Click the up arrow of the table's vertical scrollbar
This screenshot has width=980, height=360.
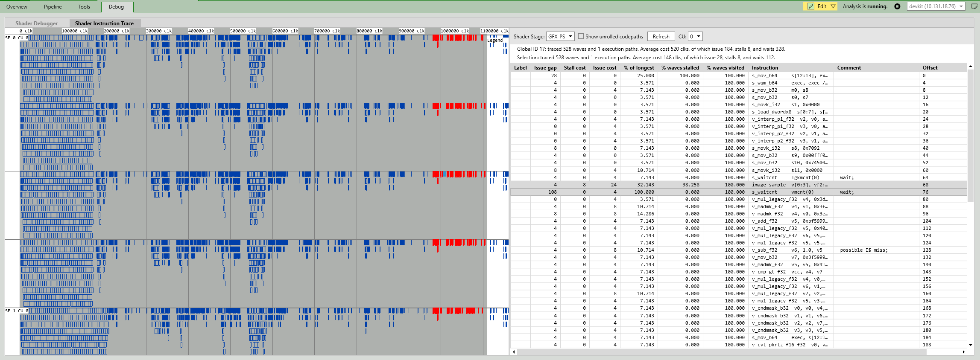coord(971,67)
